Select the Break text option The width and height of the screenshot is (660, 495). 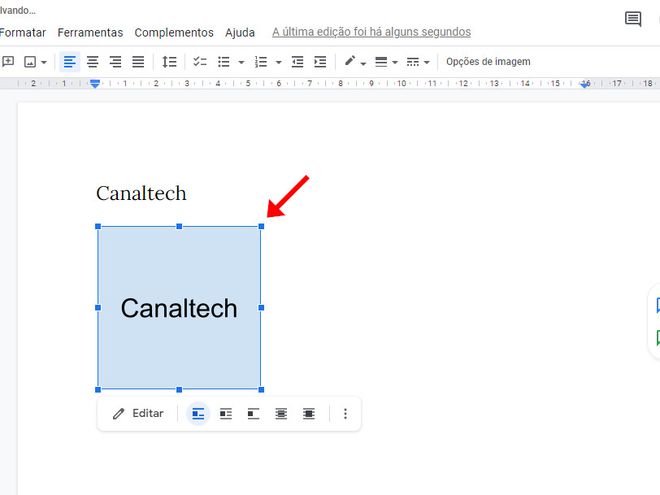(x=253, y=414)
